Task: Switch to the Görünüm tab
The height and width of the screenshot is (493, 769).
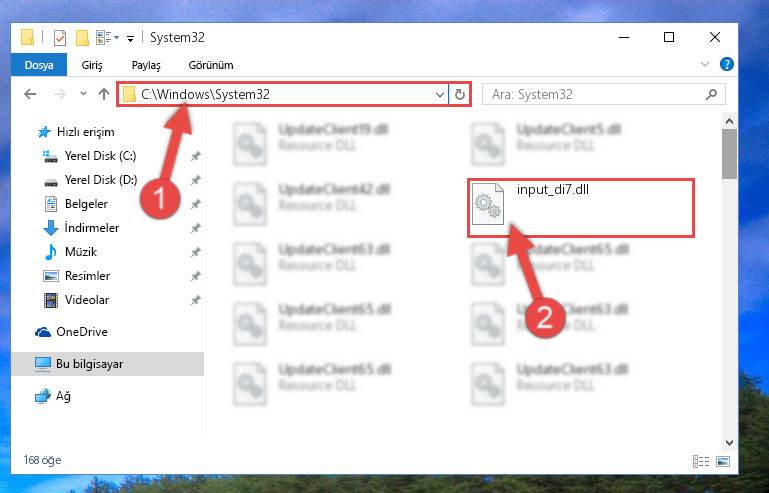Action: [x=211, y=65]
